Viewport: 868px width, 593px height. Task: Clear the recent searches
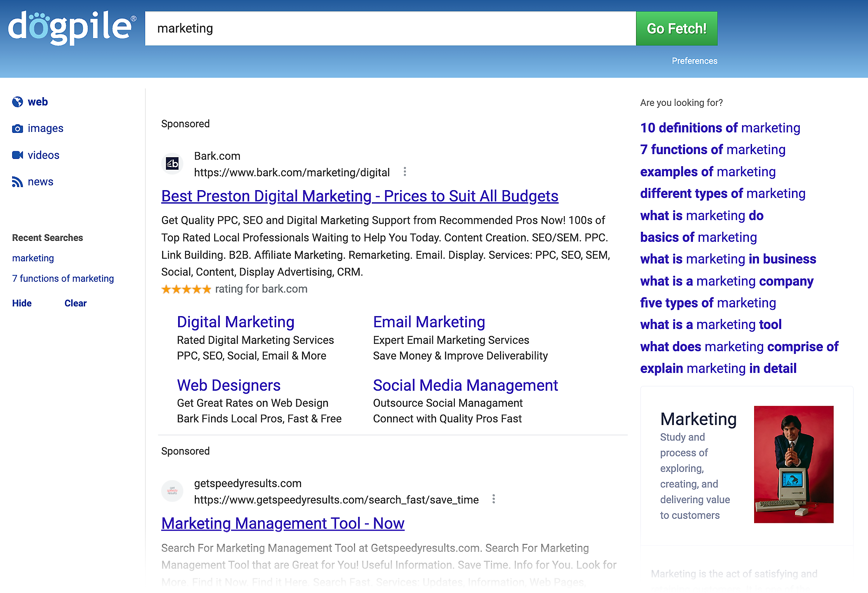(75, 303)
